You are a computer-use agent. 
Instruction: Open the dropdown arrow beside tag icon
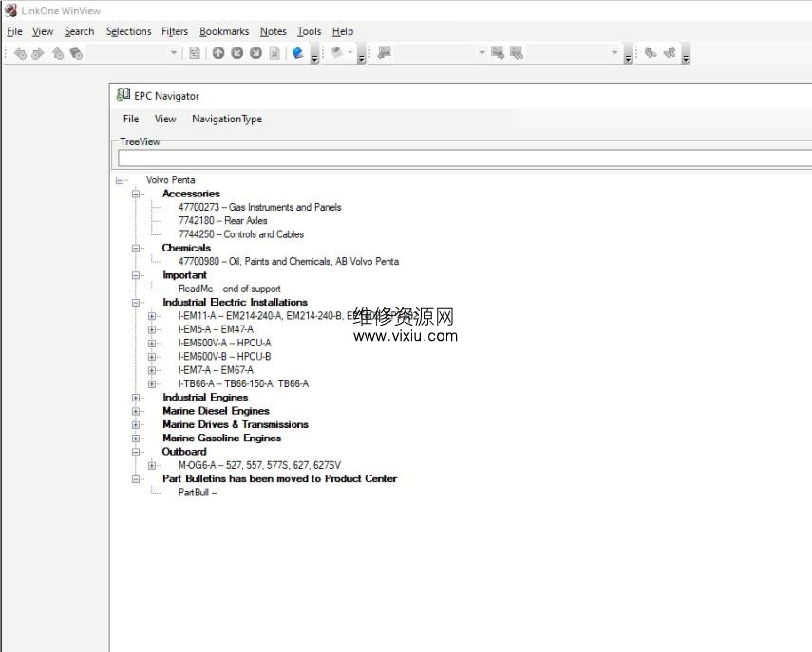350,52
